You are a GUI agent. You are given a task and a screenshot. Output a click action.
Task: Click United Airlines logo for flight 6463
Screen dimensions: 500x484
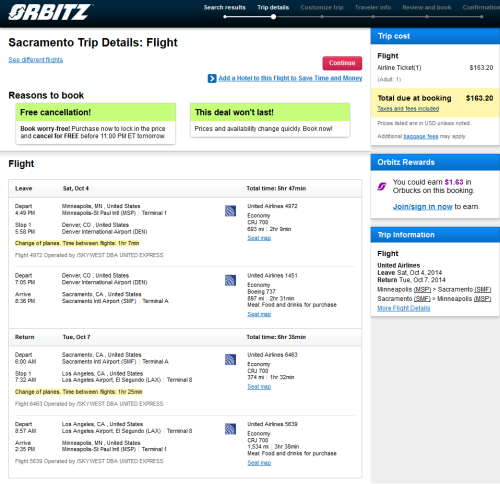(230, 360)
